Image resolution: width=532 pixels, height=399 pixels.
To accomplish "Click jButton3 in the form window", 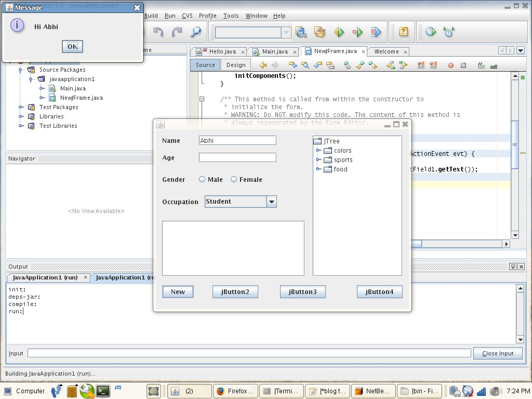I will 303,292.
